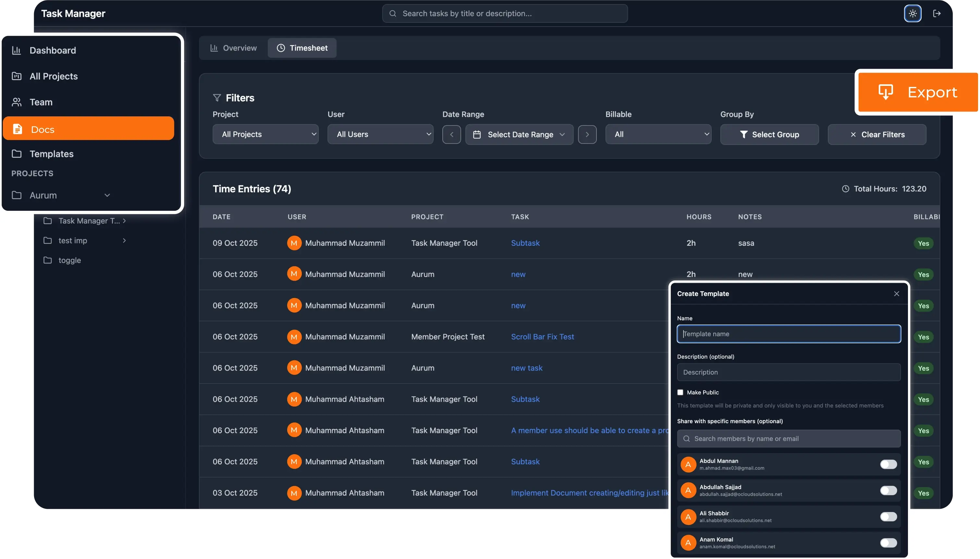Click the previous date range arrow
Screen dimensions: 980x559
pyautogui.click(x=451, y=134)
